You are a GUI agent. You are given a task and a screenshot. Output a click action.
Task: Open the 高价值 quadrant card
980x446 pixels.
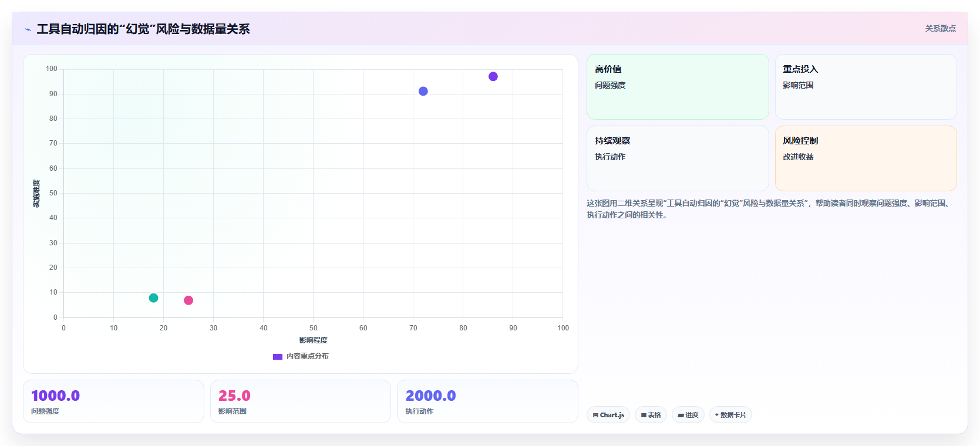click(x=678, y=87)
